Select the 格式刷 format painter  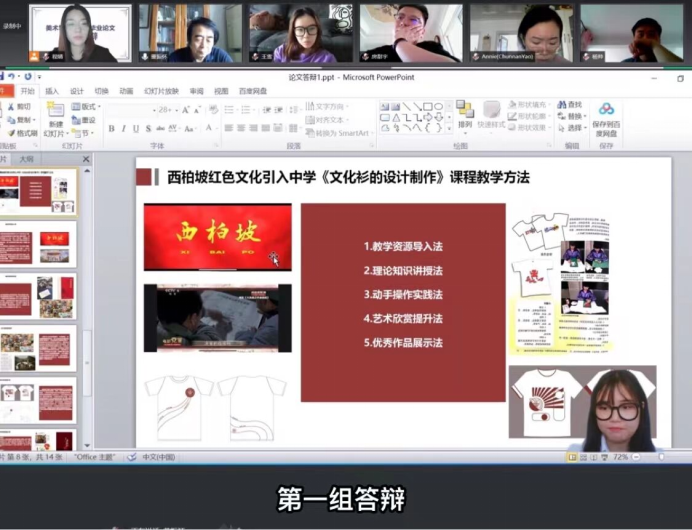pyautogui.click(x=23, y=133)
